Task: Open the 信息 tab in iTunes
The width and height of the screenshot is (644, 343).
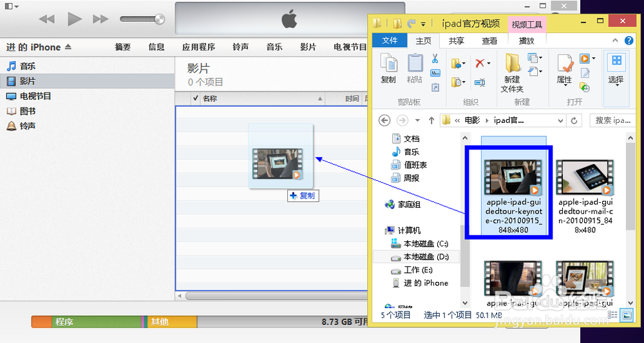Action: [x=156, y=47]
